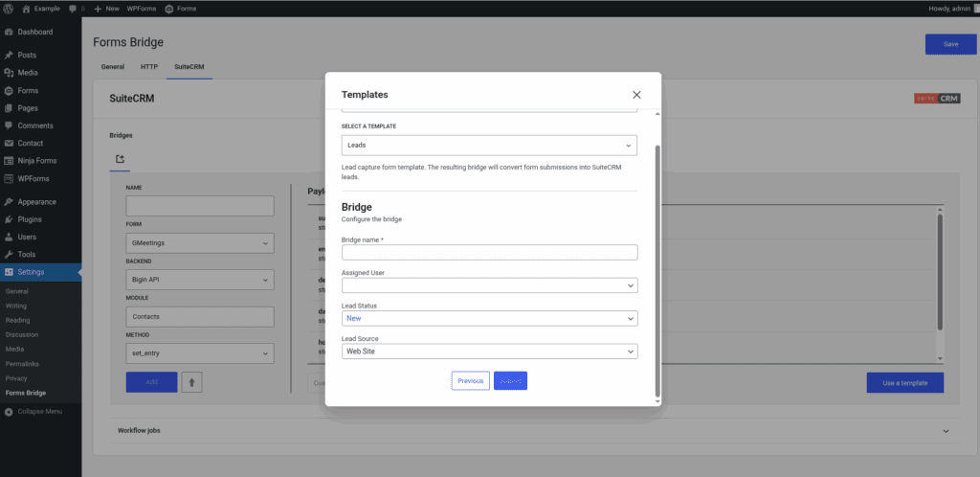Click the blue Add bridge button
Screen dimensions: 980x477
click(152, 382)
